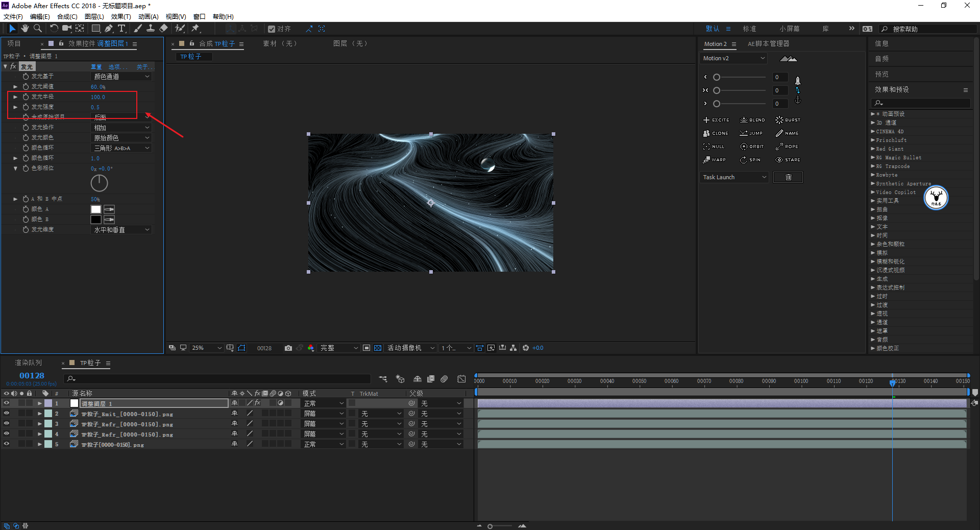This screenshot has width=980, height=530.
Task: Select the Pan Behind anchor point tool
Action: coord(80,29)
